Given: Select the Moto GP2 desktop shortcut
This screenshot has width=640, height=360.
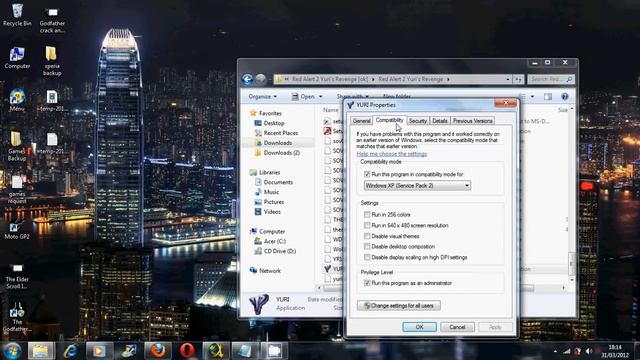Looking at the screenshot, I should [17, 230].
